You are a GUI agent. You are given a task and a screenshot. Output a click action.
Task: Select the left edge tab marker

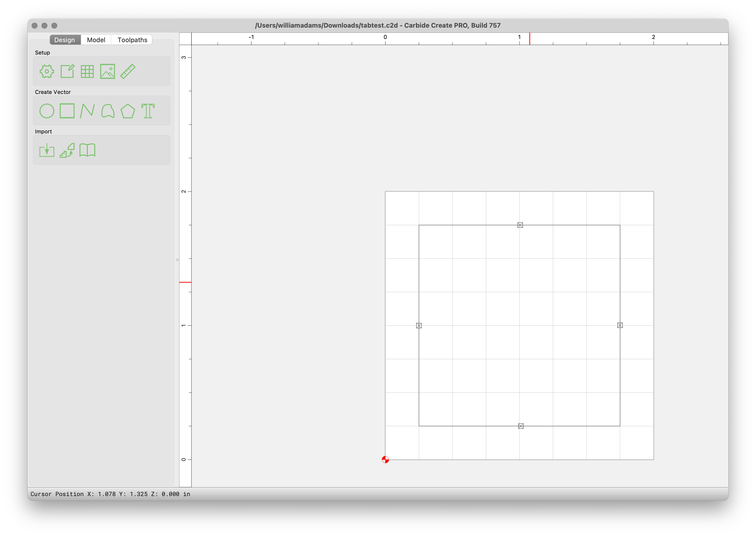pyautogui.click(x=419, y=326)
